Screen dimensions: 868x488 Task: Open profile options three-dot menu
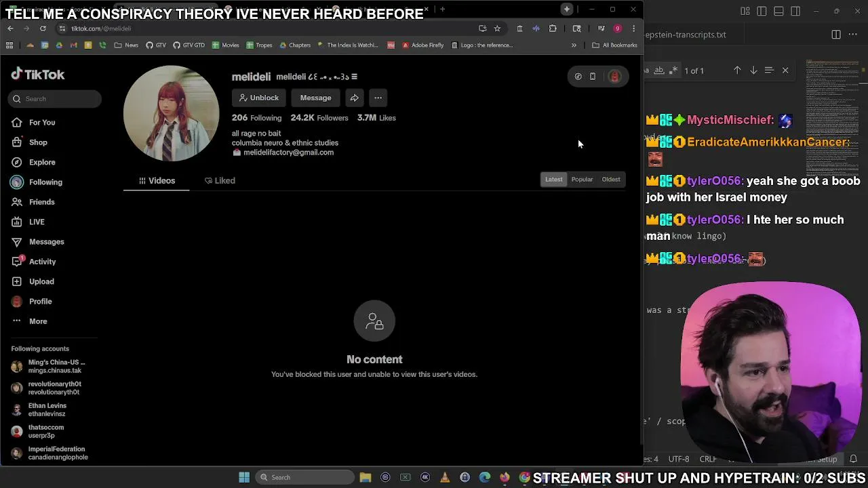point(378,98)
